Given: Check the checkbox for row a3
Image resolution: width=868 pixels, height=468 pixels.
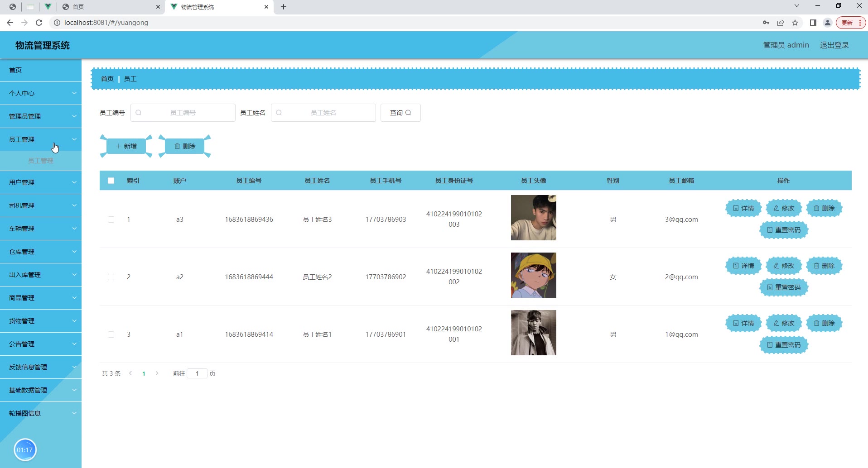Looking at the screenshot, I should point(111,220).
